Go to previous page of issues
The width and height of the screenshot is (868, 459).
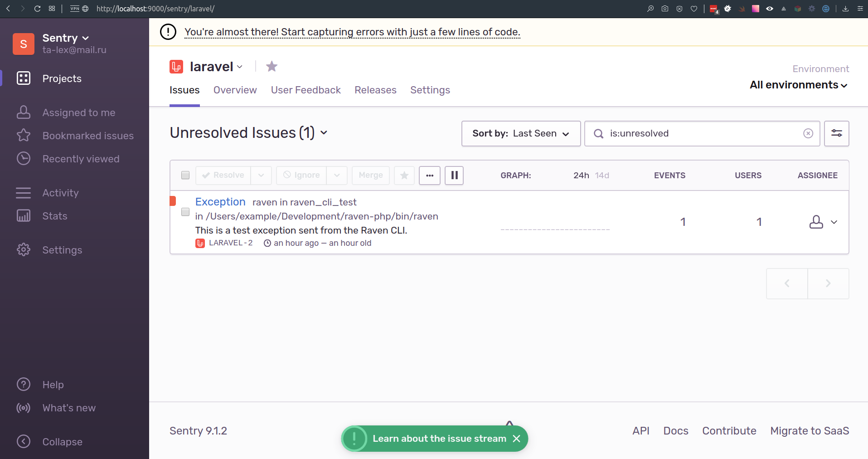[787, 283]
